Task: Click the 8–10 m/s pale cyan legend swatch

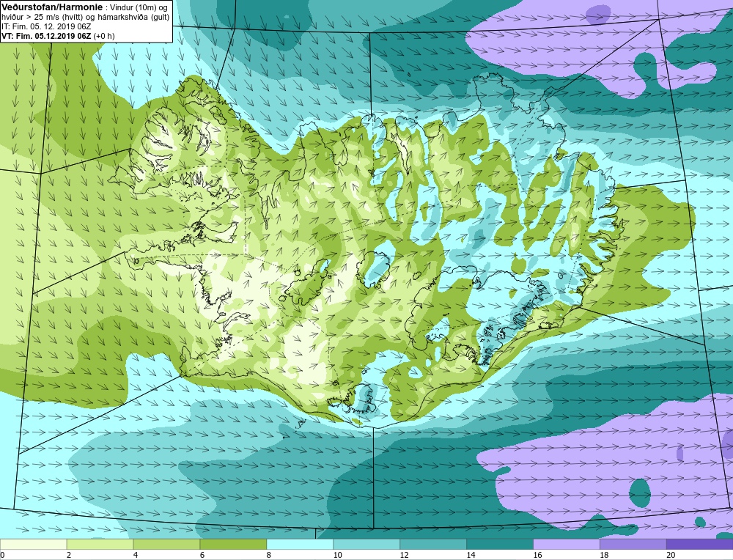Action: pos(300,544)
